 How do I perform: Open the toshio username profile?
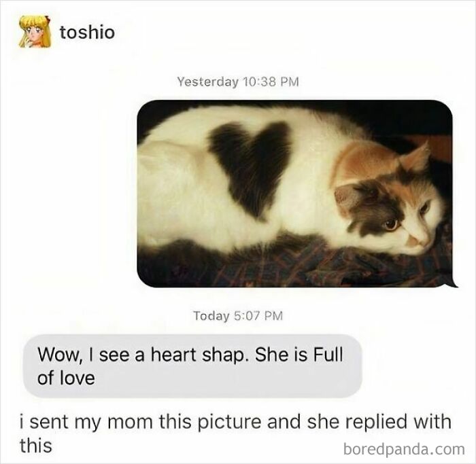(x=87, y=32)
